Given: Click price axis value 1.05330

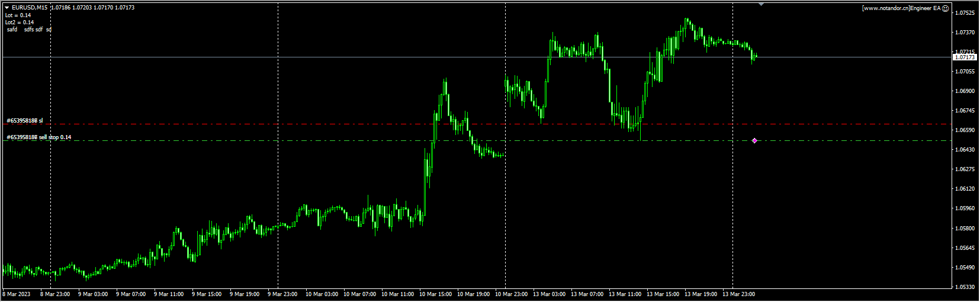Looking at the screenshot, I should (965, 287).
